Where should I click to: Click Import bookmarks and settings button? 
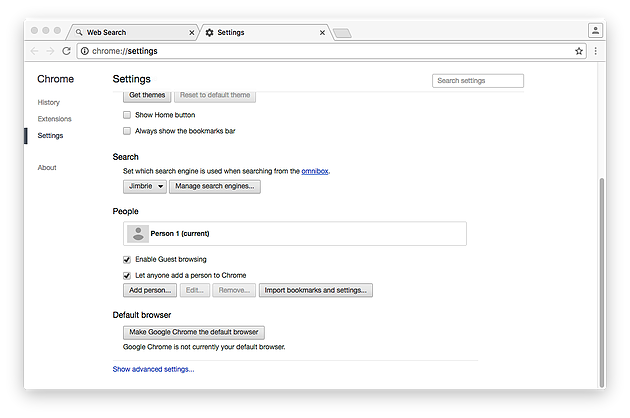316,290
